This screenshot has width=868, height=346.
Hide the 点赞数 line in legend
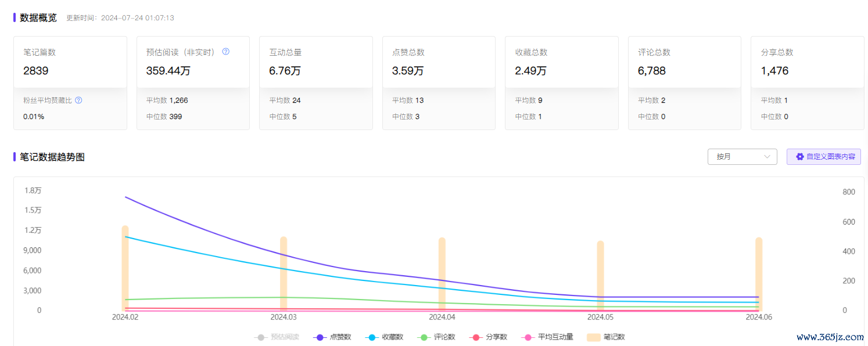click(x=332, y=337)
